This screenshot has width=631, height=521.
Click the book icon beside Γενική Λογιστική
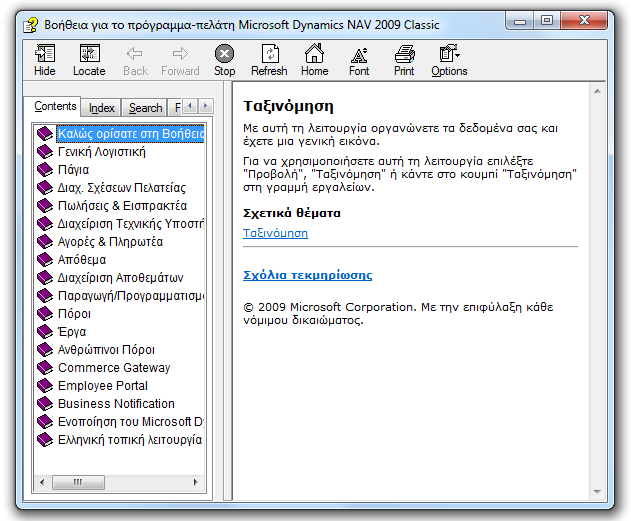point(45,152)
